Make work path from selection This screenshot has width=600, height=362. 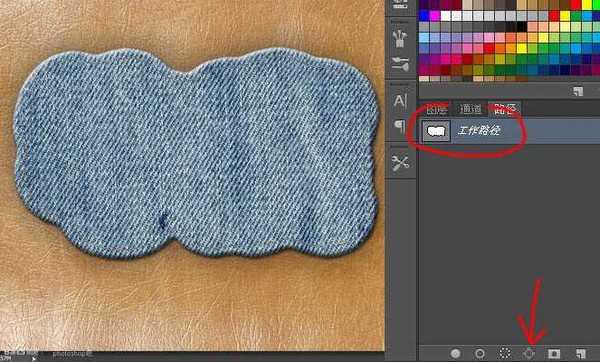coord(529,354)
